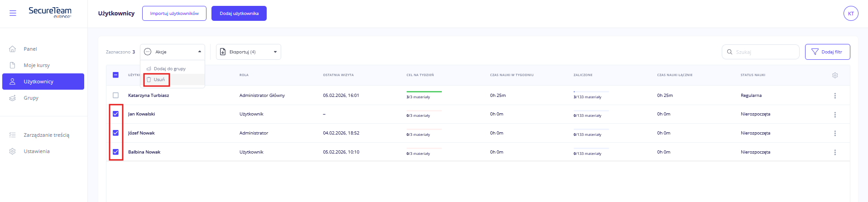Select the checkbox for Katarzyna Turbiasz
The image size is (868, 202).
tap(115, 96)
